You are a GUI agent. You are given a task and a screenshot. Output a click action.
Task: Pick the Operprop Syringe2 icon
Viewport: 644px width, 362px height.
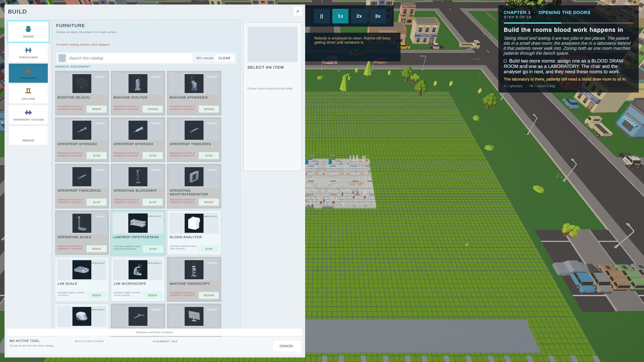tap(82, 130)
